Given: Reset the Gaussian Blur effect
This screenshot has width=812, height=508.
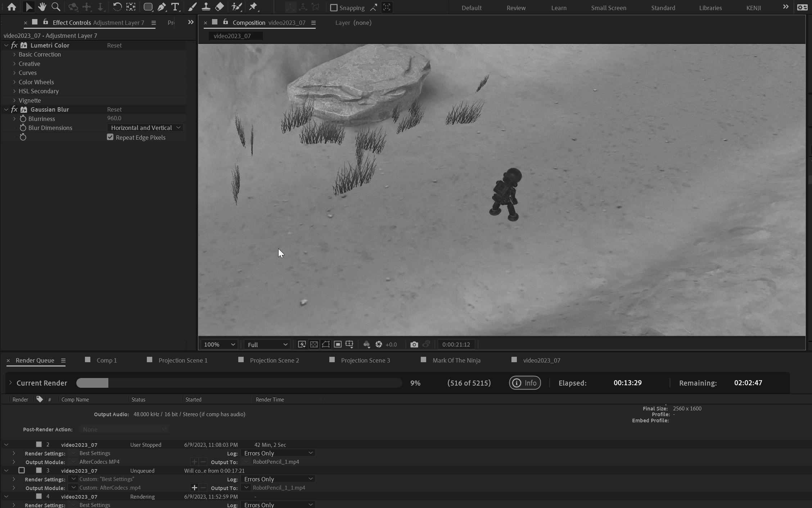Looking at the screenshot, I should tap(114, 109).
